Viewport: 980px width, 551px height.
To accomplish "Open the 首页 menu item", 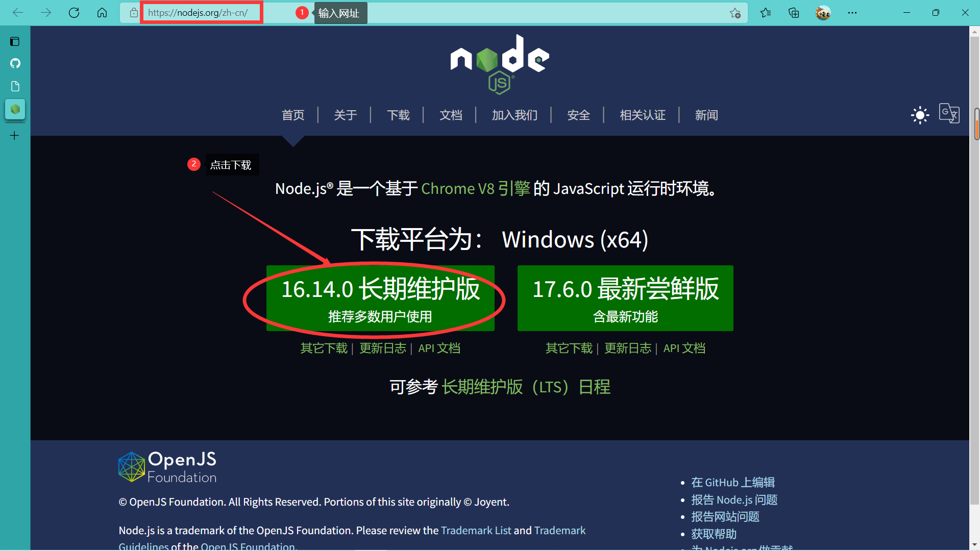I will 293,115.
